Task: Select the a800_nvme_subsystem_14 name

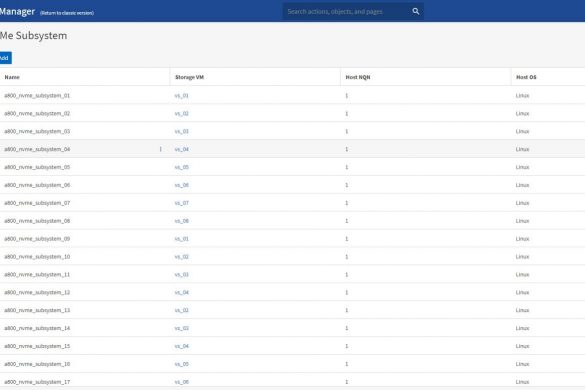Action: pos(37,328)
